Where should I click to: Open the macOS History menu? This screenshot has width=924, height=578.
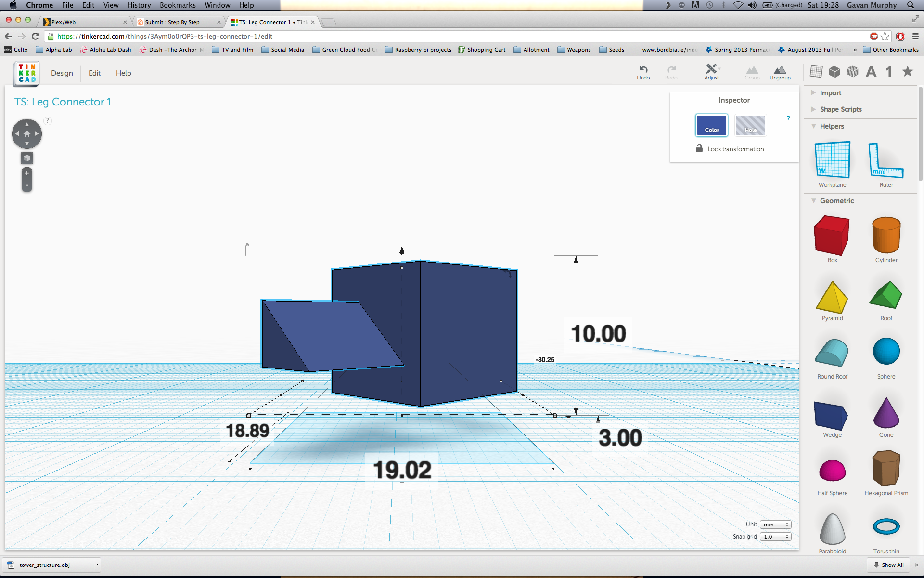click(139, 5)
